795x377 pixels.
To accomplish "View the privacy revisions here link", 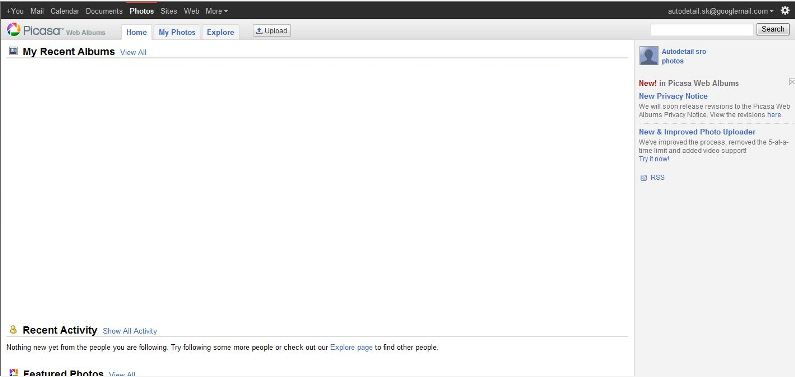I will tap(774, 115).
